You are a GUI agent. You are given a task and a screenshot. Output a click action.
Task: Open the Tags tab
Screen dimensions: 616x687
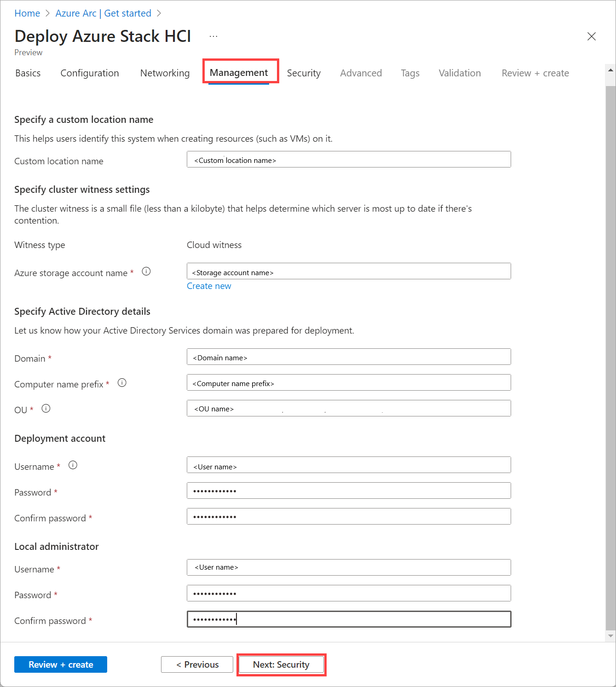click(410, 73)
